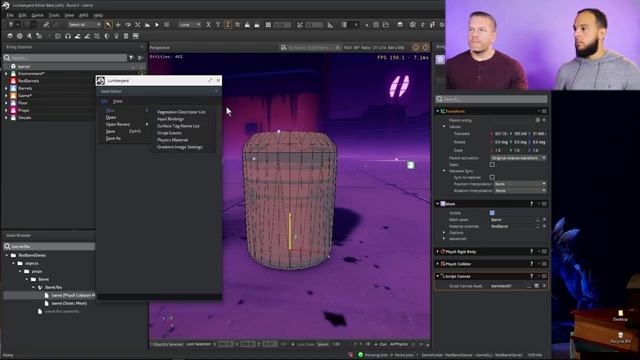
Task: Select Input Bindings from the New submenu
Action: pyautogui.click(x=170, y=119)
